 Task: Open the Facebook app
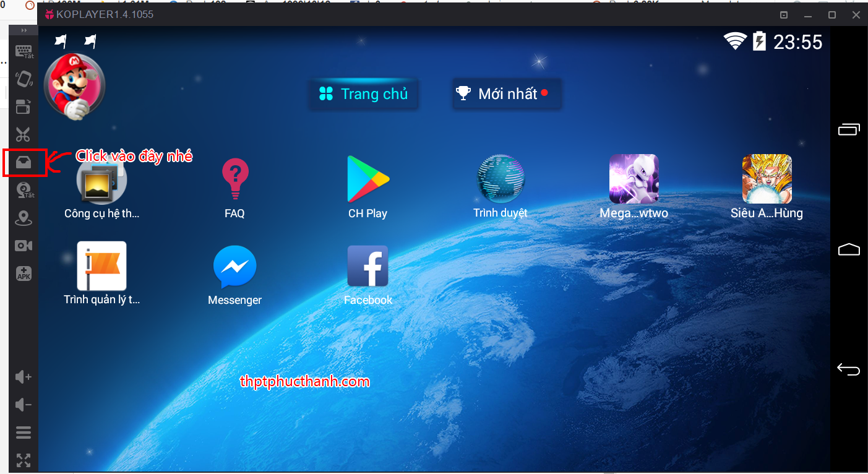(x=368, y=275)
